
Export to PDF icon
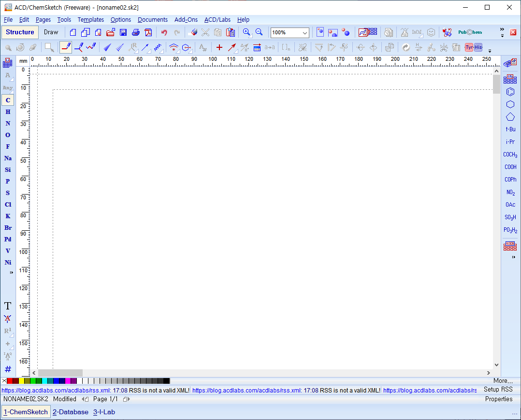(x=148, y=32)
